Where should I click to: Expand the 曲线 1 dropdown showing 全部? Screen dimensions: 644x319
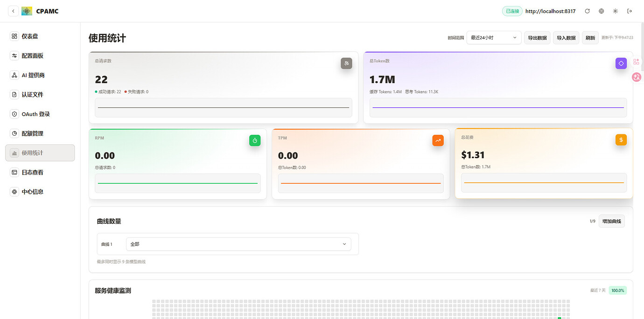tap(238, 244)
